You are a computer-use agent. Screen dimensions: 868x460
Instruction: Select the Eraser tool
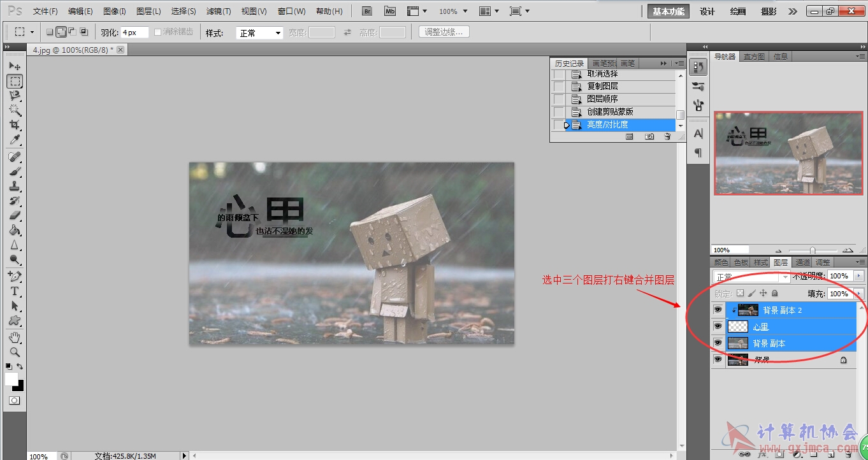pyautogui.click(x=15, y=215)
